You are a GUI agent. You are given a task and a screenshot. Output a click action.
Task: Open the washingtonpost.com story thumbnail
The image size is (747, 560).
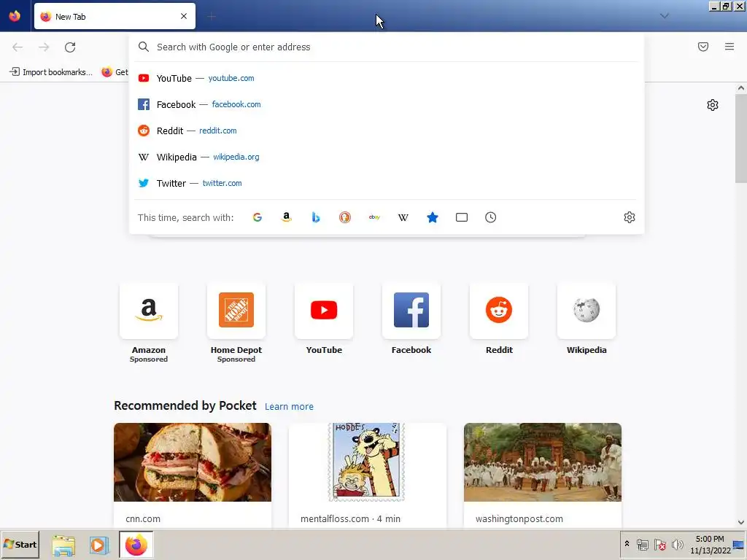coord(543,462)
